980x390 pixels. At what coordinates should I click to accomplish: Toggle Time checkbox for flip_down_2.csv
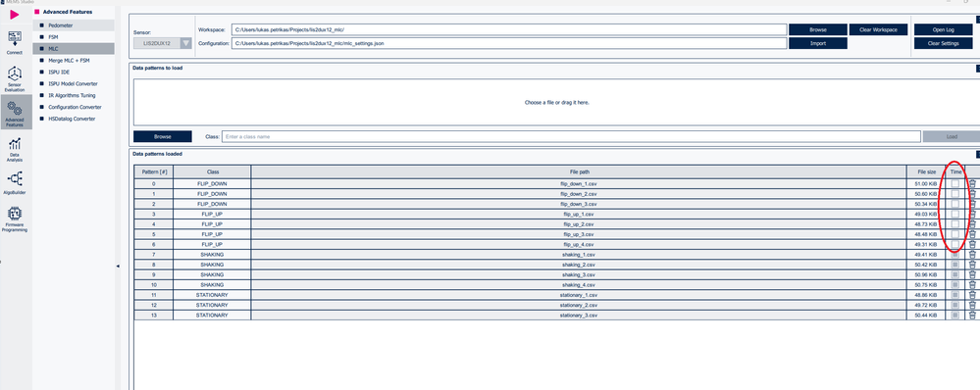point(955,194)
